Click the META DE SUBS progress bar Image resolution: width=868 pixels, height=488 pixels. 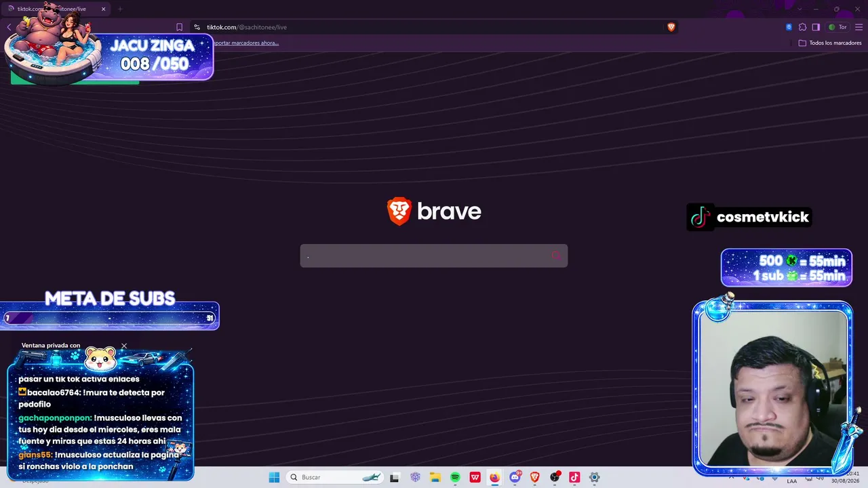(109, 317)
